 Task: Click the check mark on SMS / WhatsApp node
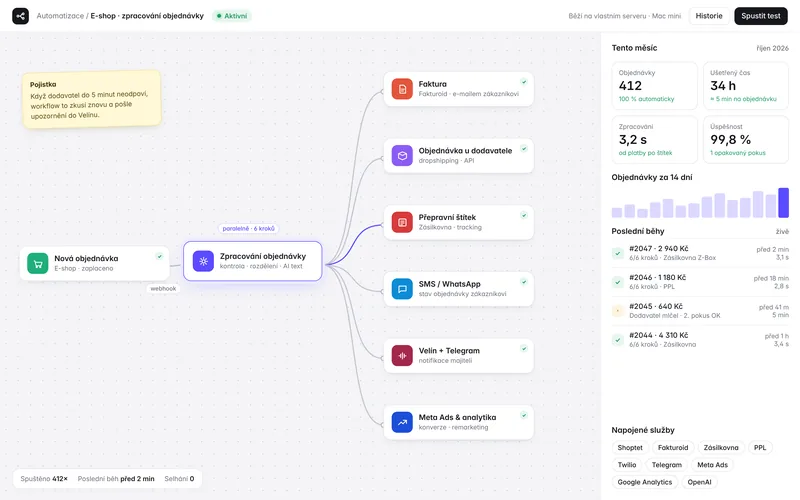tap(523, 282)
